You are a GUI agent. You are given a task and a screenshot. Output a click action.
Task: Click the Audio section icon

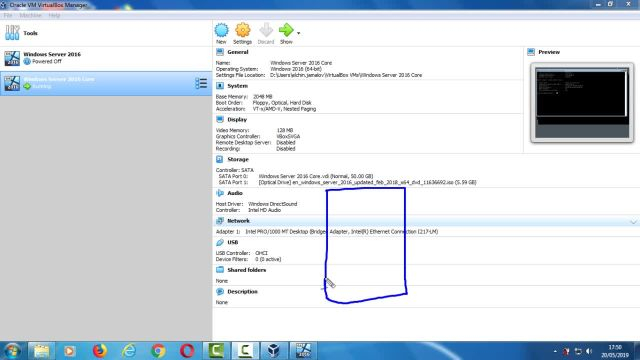coord(220,193)
